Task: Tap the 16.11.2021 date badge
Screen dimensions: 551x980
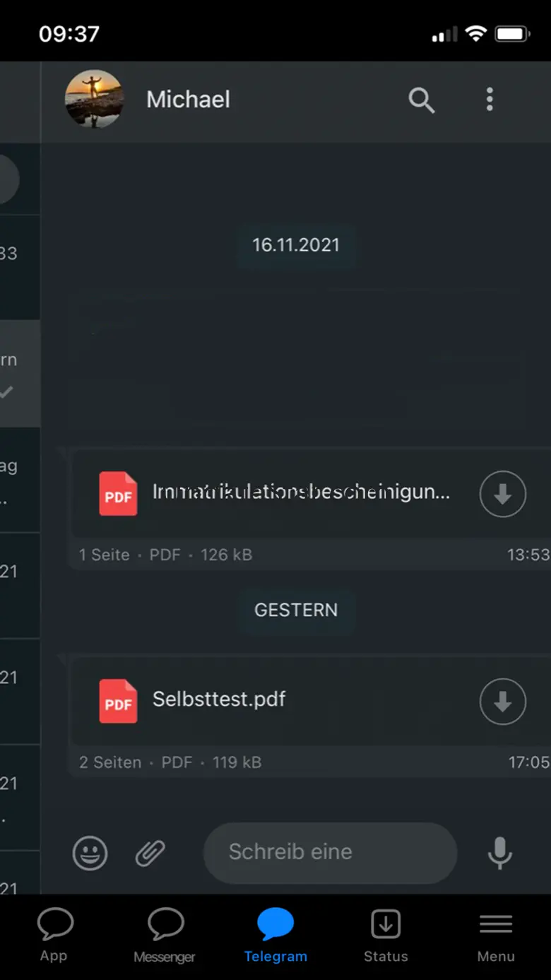Action: (x=296, y=245)
